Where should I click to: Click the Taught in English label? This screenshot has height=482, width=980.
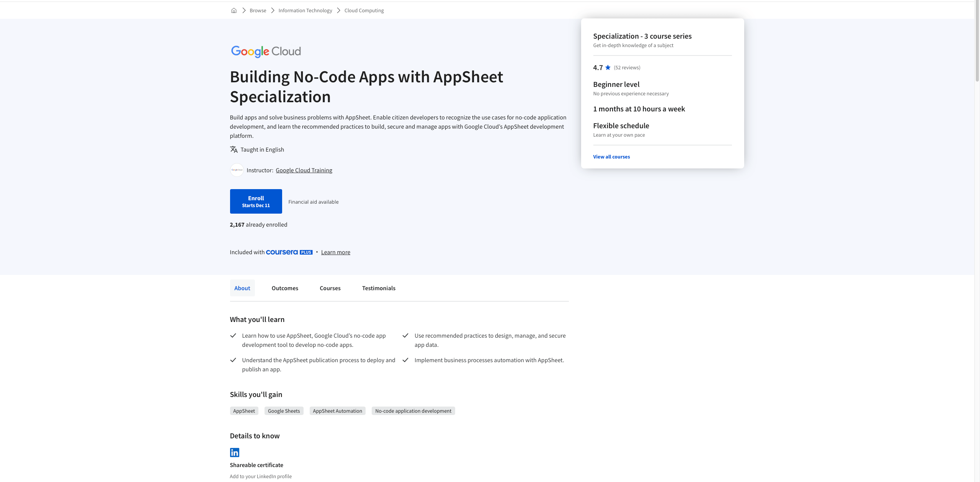pos(262,150)
